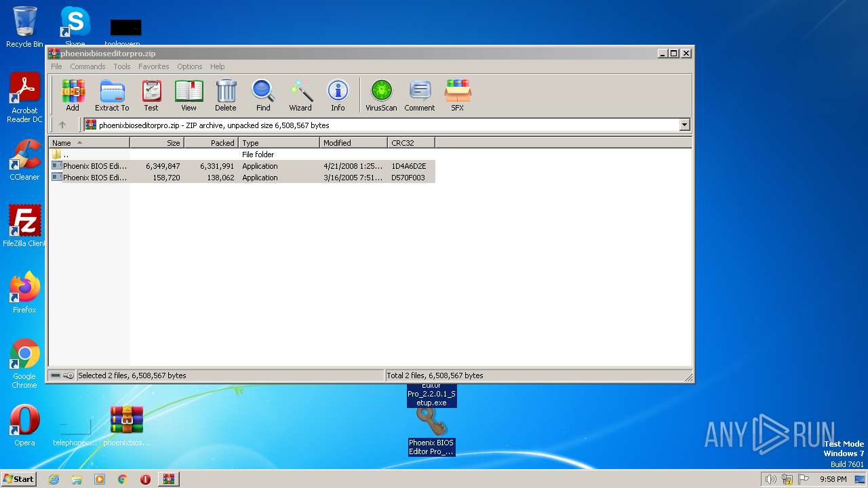The image size is (868, 488).
Task: Open the Options menu
Action: coord(190,66)
